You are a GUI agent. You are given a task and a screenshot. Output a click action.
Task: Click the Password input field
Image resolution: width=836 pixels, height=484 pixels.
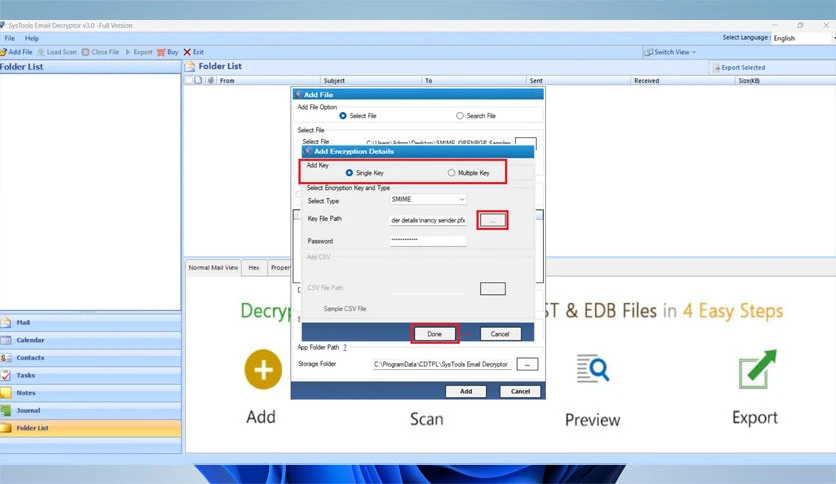click(428, 240)
